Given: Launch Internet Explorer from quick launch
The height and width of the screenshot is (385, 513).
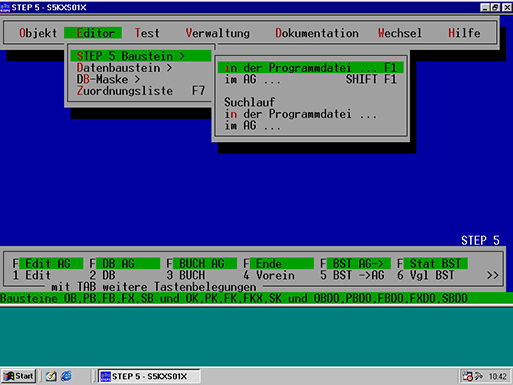Looking at the screenshot, I should [66, 376].
